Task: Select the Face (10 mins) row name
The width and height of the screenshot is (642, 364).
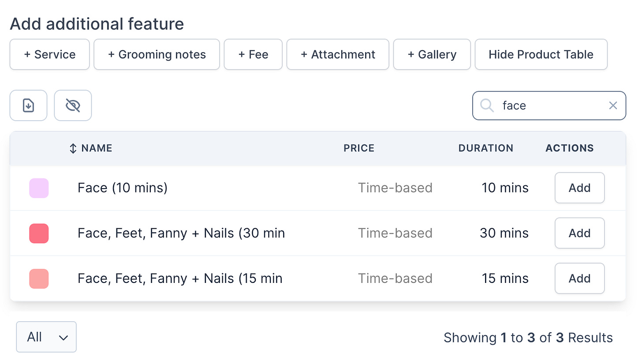Action: [123, 188]
